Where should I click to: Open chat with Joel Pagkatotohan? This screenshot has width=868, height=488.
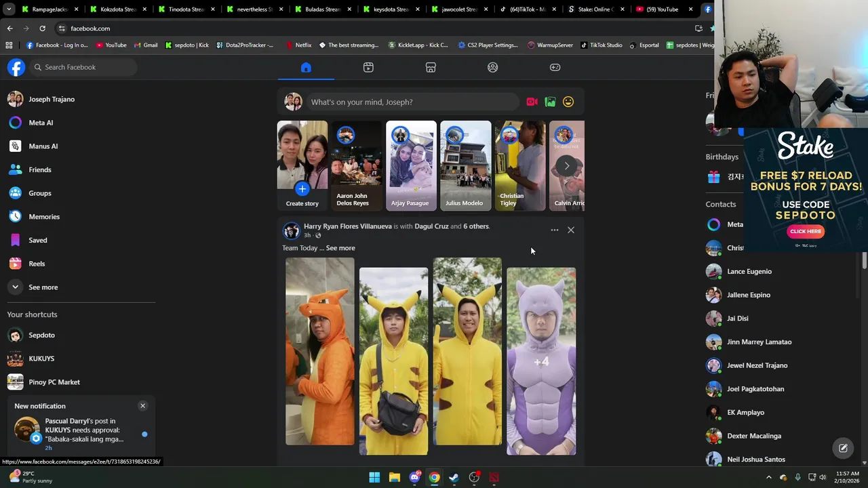tap(755, 389)
